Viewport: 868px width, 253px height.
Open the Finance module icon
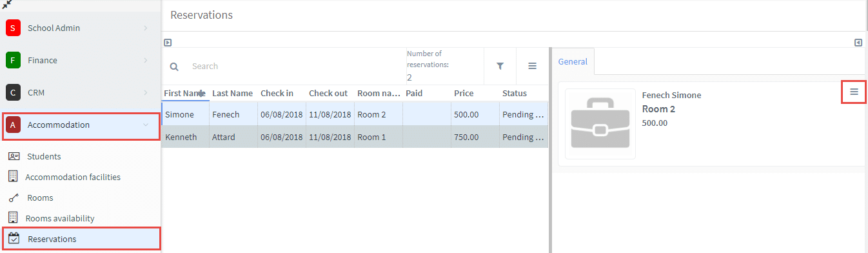tap(13, 61)
